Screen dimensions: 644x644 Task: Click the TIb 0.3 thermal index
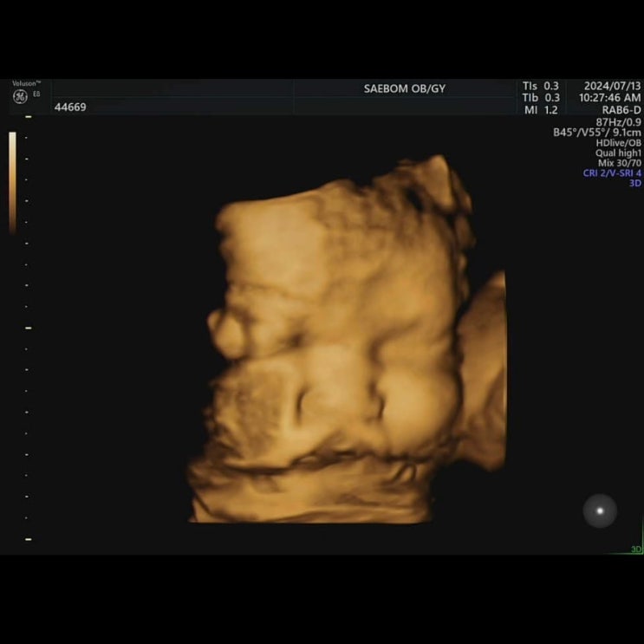(x=541, y=98)
